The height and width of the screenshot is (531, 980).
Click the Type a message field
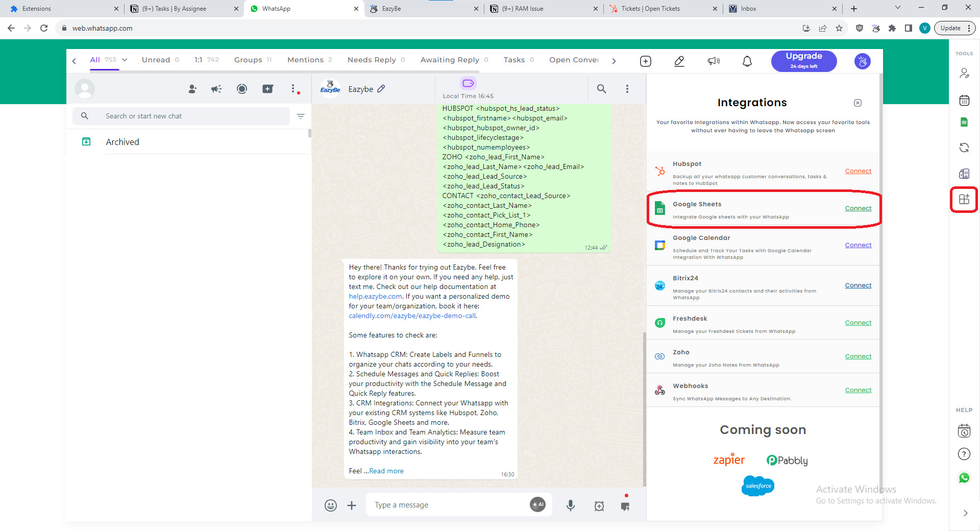click(x=449, y=505)
